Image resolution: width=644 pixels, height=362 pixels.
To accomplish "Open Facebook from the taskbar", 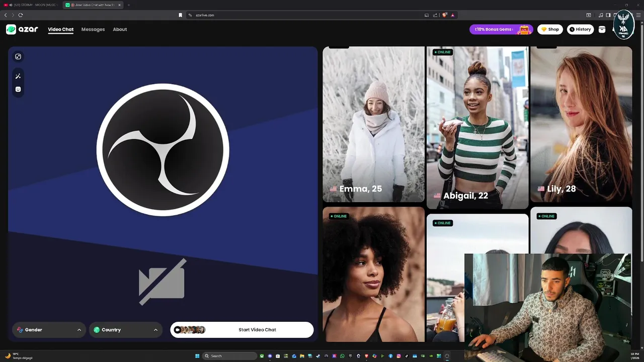I will click(x=390, y=356).
